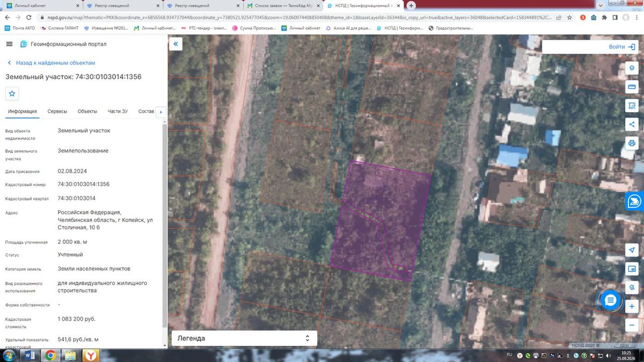
Task: Zoom in on the map
Action: [632, 307]
